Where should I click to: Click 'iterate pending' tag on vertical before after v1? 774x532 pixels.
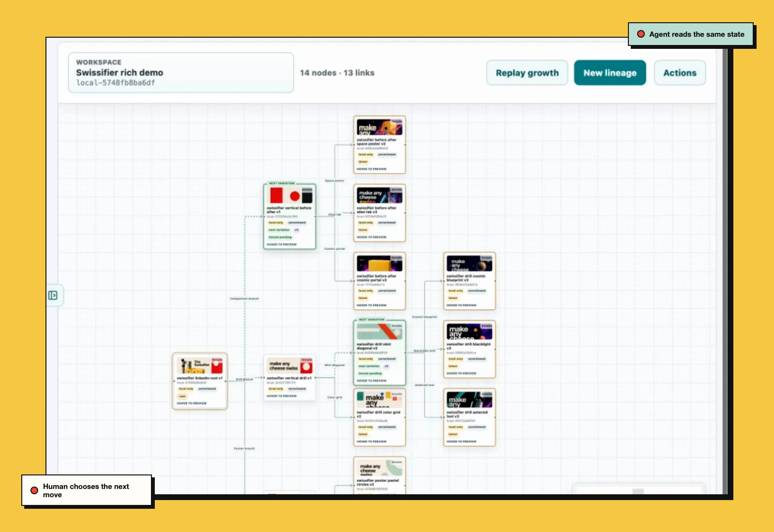pos(280,237)
